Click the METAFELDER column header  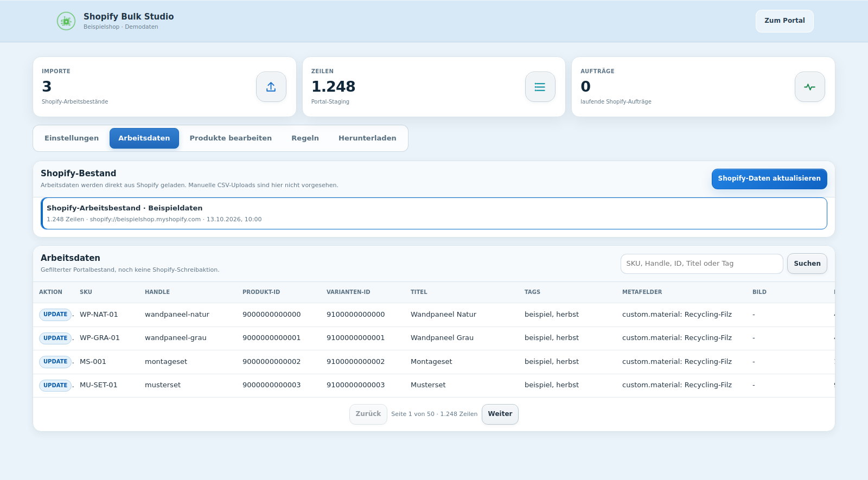coord(642,292)
